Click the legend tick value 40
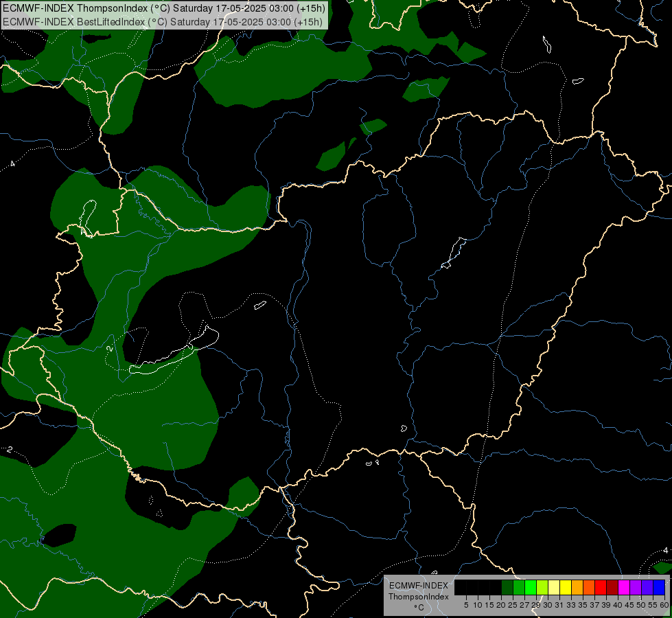Image resolution: width=672 pixels, height=618 pixels. point(618,605)
